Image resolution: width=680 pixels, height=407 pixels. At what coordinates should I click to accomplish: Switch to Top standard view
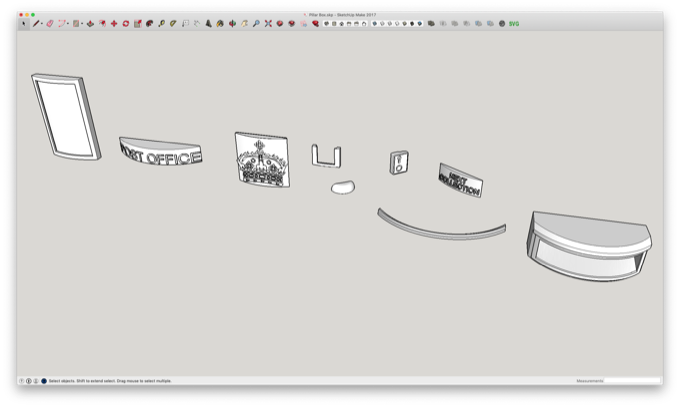click(x=334, y=24)
